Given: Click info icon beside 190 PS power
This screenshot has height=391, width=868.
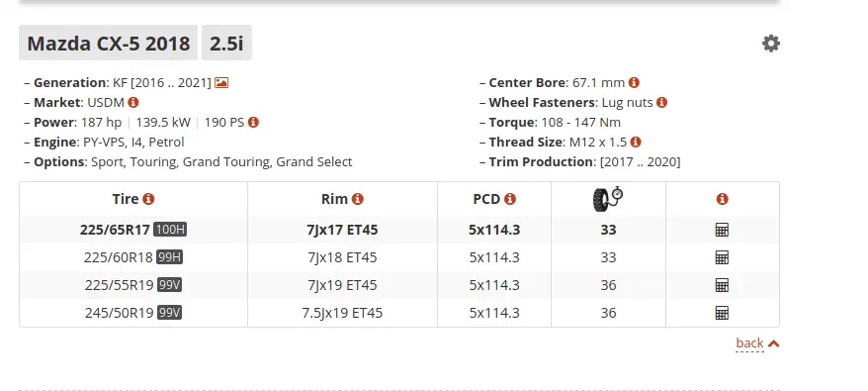Looking at the screenshot, I should [x=253, y=122].
